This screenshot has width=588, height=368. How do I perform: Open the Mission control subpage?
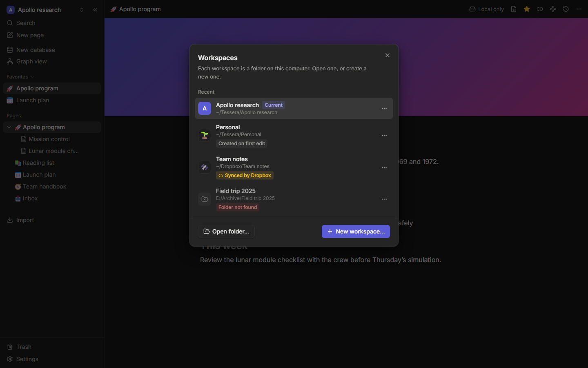pos(52,139)
